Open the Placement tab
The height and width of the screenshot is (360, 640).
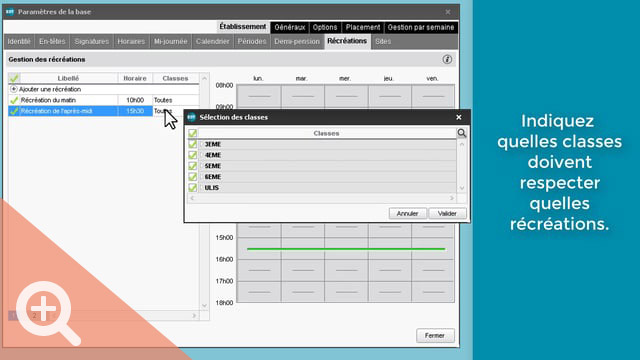363,27
